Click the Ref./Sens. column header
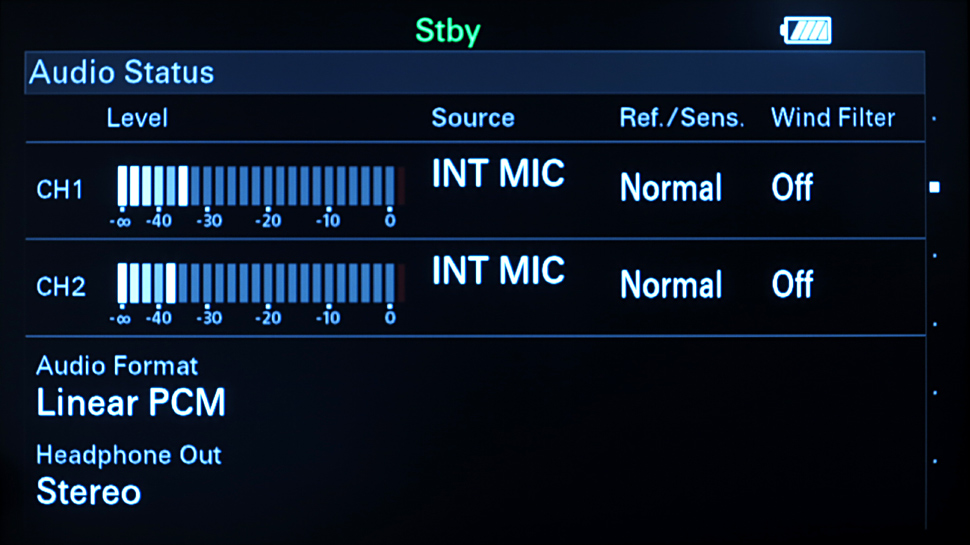This screenshot has height=545, width=970. [x=682, y=118]
